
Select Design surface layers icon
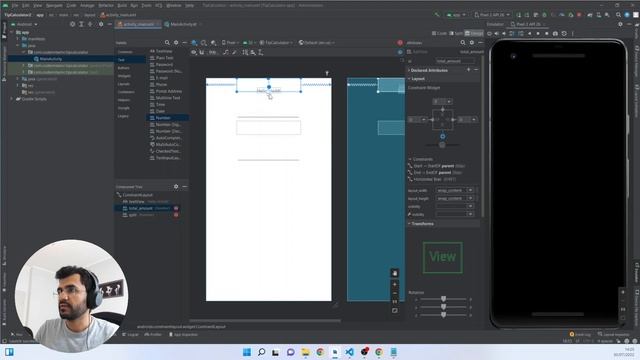point(194,42)
